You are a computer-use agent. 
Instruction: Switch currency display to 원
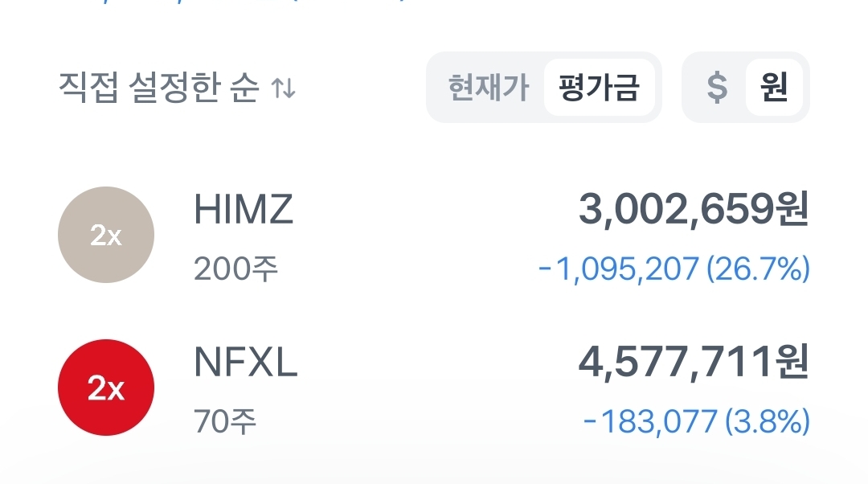(773, 88)
